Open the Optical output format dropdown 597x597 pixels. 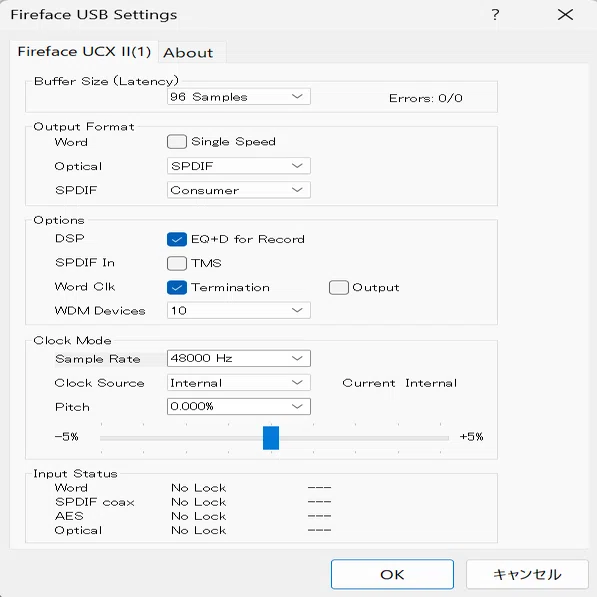click(x=239, y=166)
